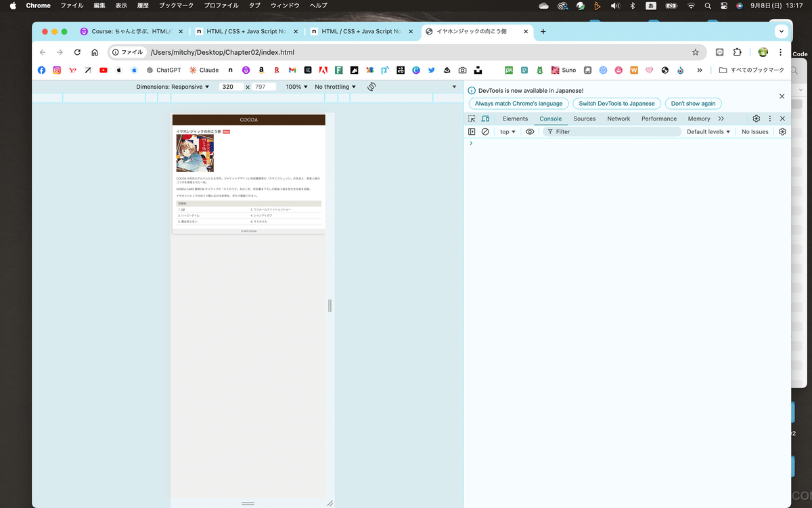
Task: Toggle the console sidebar icon
Action: tap(472, 131)
